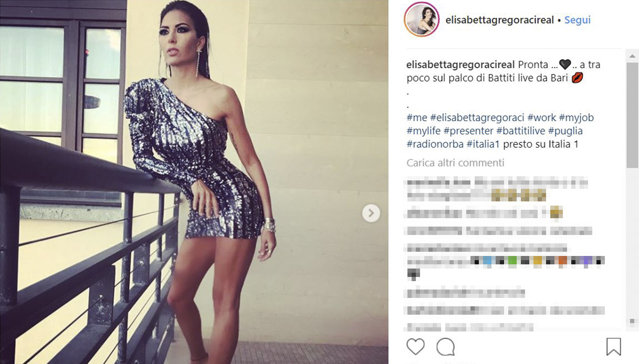
Task: Click the username in the caption
Action: 461,65
